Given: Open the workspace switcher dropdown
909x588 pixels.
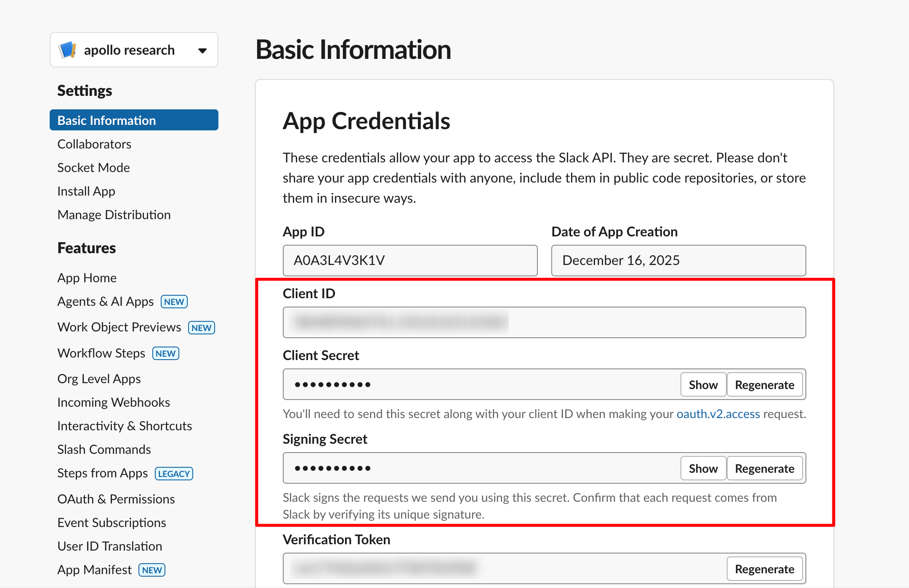Looking at the screenshot, I should pyautogui.click(x=202, y=50).
